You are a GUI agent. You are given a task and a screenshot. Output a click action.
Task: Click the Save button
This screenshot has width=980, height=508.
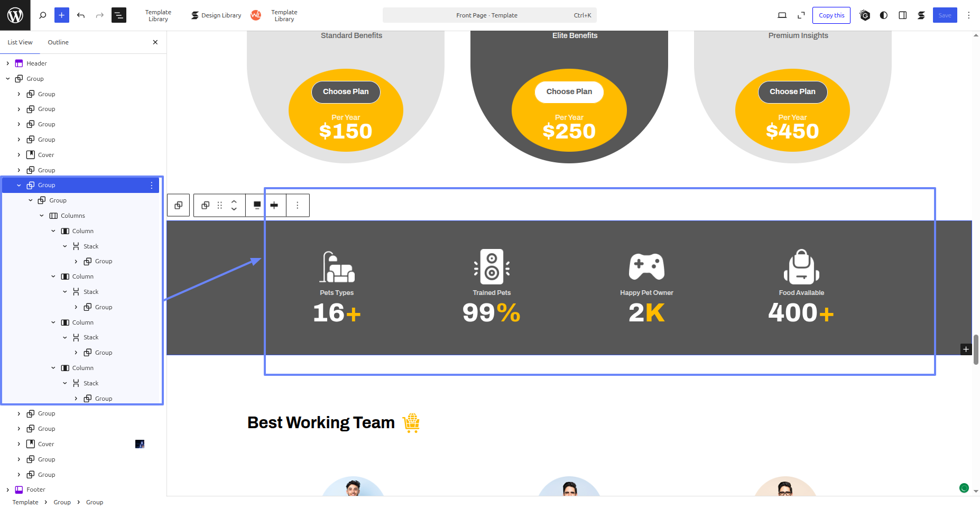(945, 15)
